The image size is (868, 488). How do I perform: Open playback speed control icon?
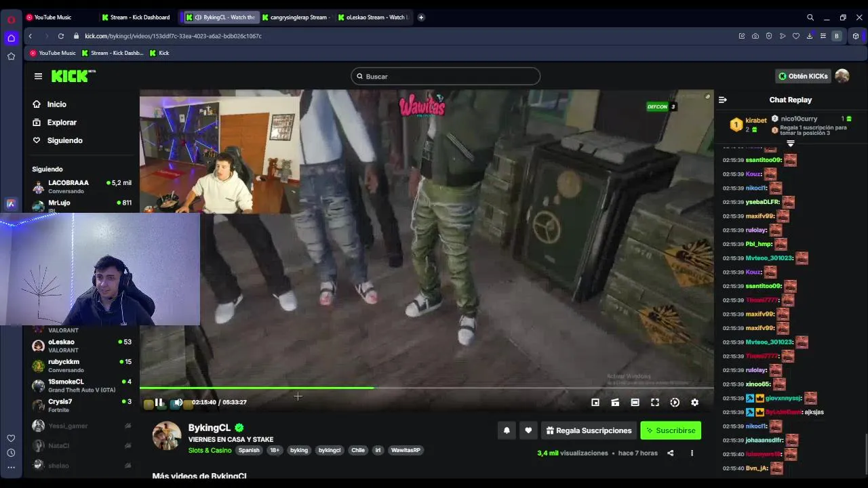(675, 402)
